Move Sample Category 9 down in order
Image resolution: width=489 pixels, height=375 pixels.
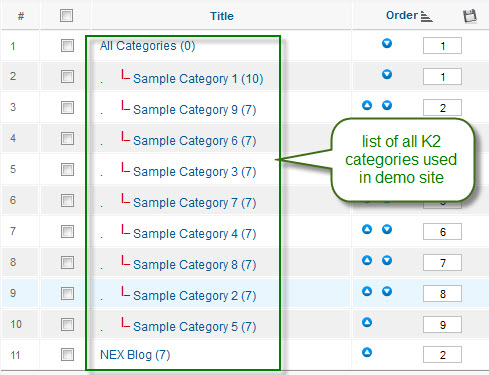387,105
